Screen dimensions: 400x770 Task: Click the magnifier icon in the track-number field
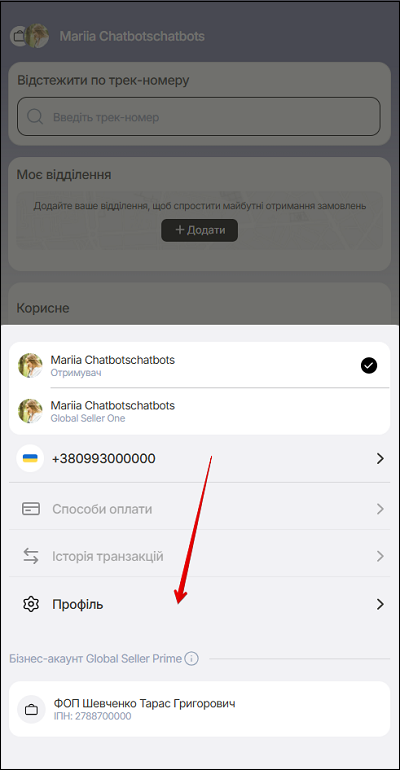35,117
